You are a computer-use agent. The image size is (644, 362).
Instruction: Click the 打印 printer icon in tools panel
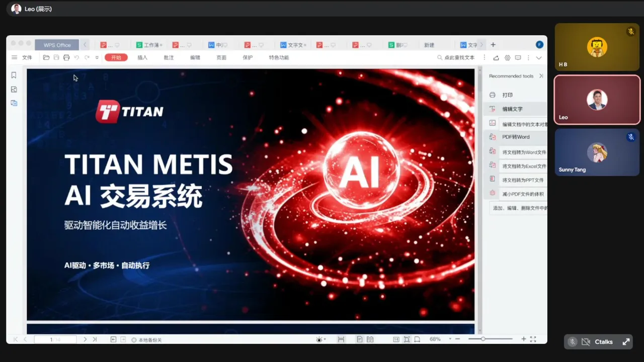tap(493, 95)
